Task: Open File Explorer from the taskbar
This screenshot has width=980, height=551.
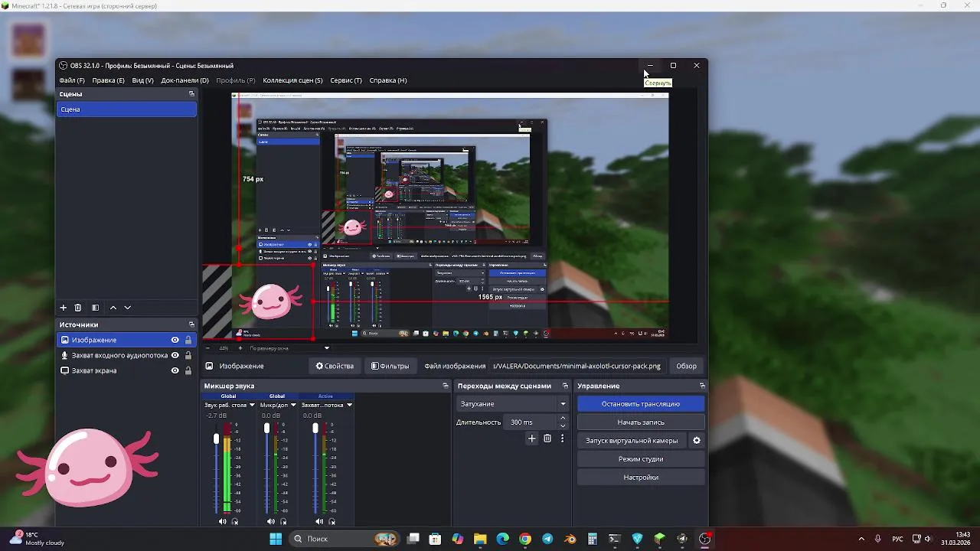Action: pyautogui.click(x=480, y=539)
